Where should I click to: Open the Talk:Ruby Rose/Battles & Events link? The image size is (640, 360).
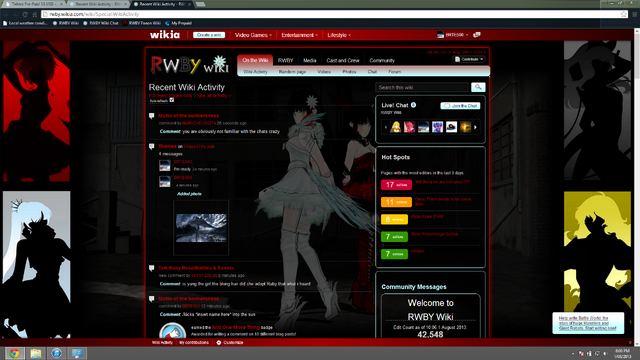pyautogui.click(x=196, y=268)
